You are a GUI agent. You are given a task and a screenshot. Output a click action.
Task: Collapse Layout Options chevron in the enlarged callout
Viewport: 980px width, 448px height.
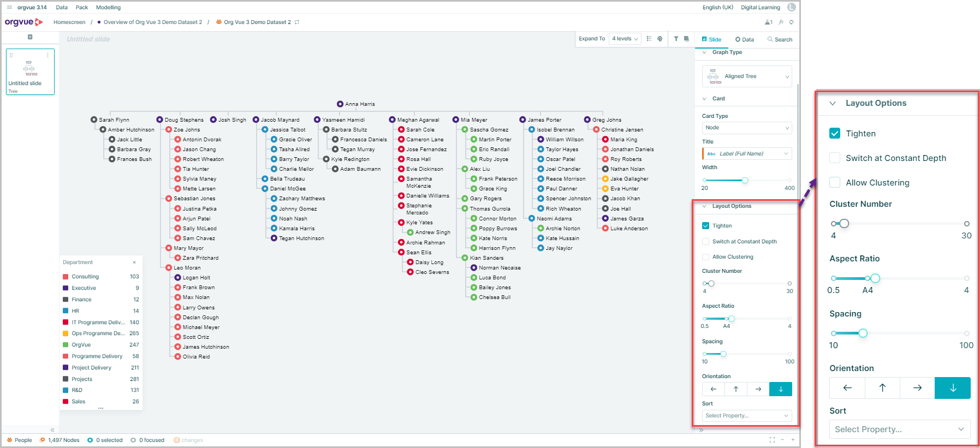tap(833, 103)
